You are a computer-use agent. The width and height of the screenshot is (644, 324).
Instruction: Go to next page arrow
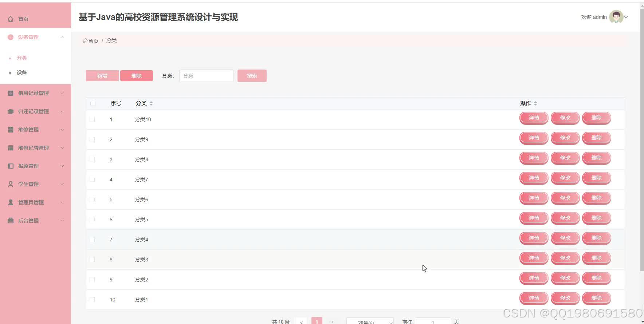[332, 322]
